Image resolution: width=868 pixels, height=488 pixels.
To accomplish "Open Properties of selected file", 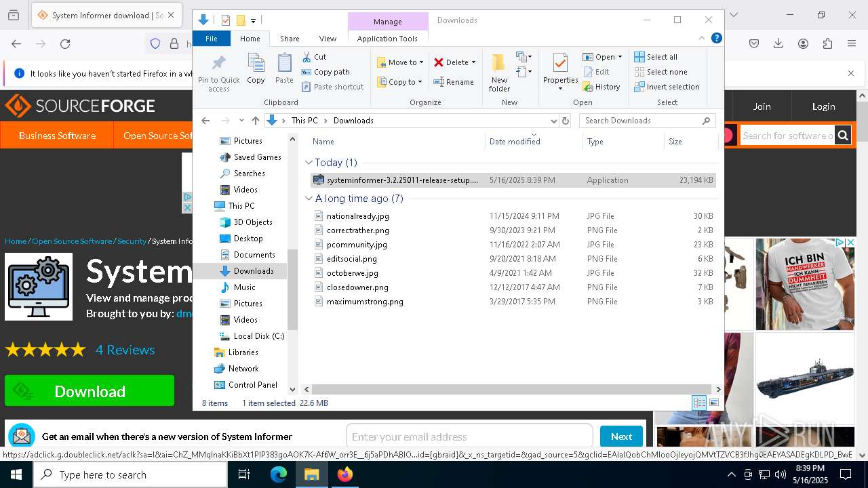I will [560, 71].
